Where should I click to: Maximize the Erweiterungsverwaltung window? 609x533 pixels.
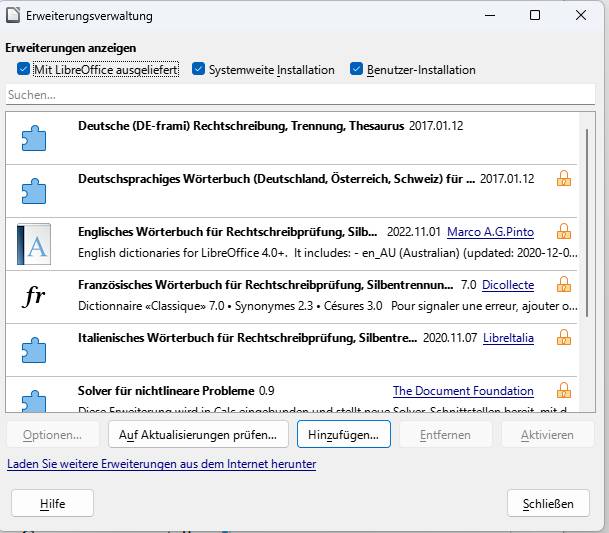point(535,15)
